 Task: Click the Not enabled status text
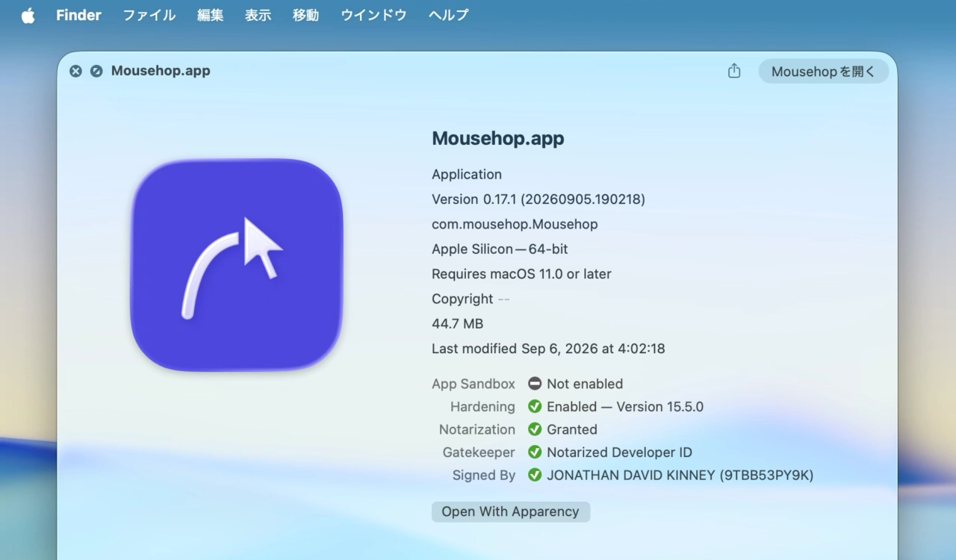coord(585,384)
